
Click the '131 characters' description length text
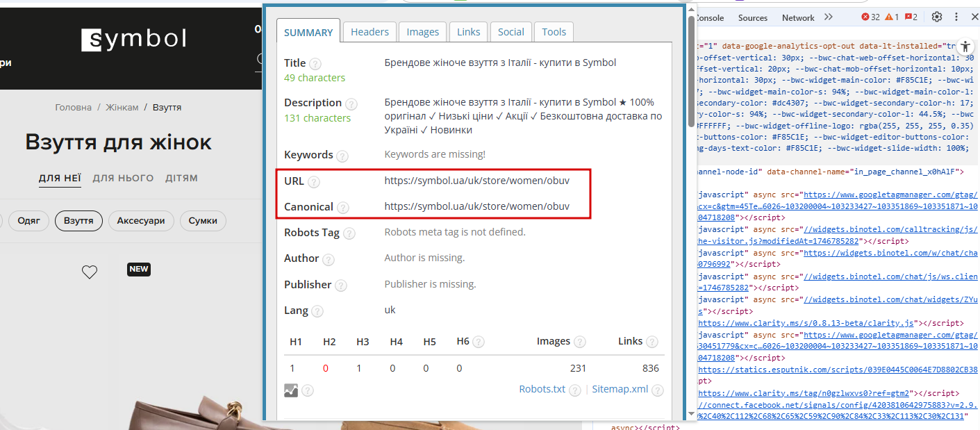pyautogui.click(x=317, y=118)
